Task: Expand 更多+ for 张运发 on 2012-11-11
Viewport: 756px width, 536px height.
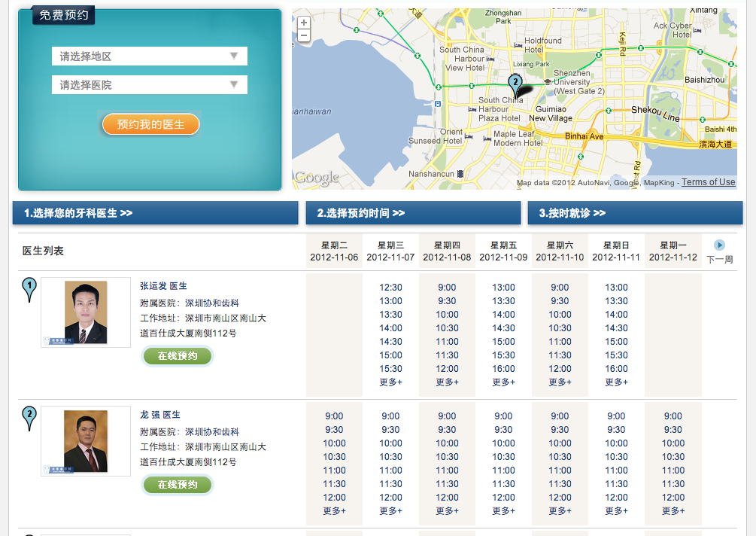Action: [x=616, y=382]
